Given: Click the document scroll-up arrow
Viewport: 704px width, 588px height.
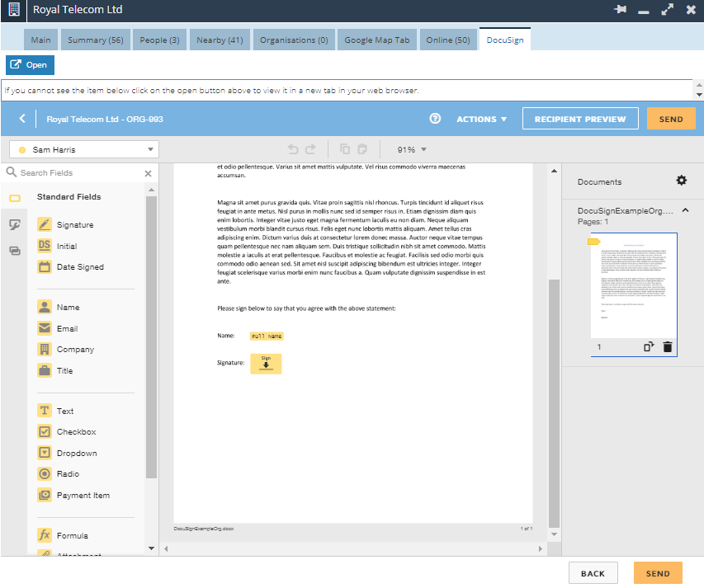Looking at the screenshot, I should coord(554,171).
